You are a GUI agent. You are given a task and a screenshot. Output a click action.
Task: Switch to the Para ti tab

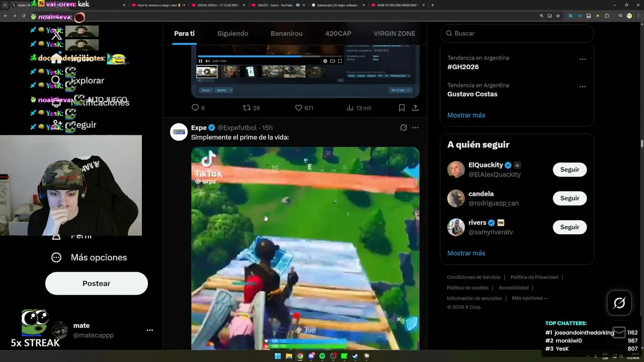pos(184,34)
